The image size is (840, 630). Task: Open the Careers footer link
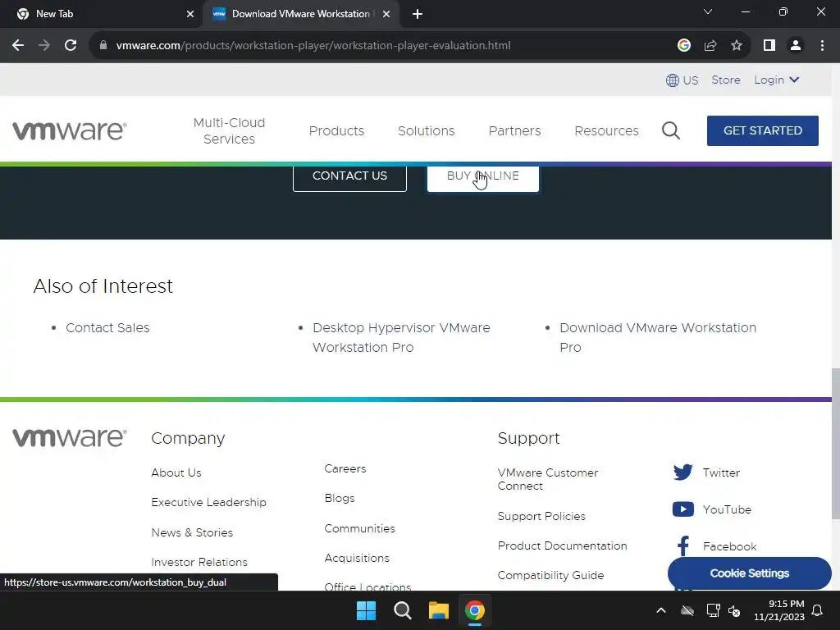click(x=345, y=468)
